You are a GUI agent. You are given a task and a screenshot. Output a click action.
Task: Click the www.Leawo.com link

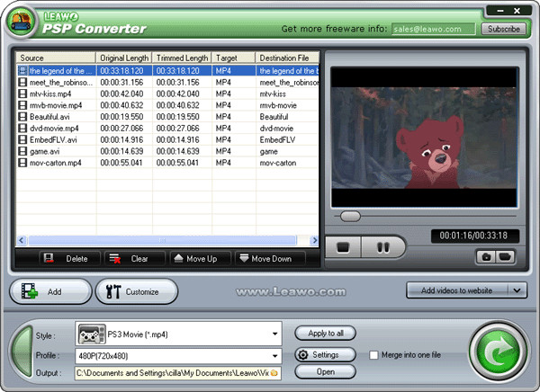(291, 291)
